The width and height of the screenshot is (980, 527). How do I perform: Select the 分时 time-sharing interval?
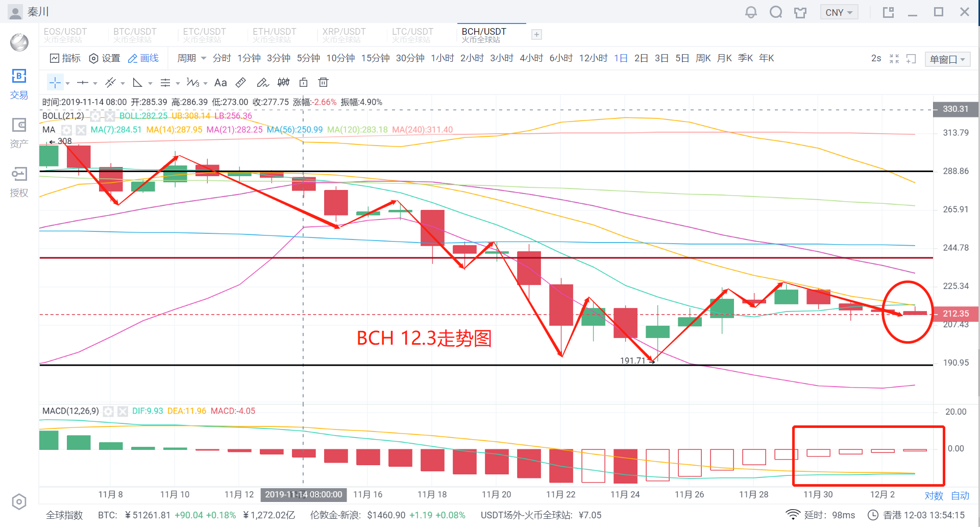tap(222, 58)
